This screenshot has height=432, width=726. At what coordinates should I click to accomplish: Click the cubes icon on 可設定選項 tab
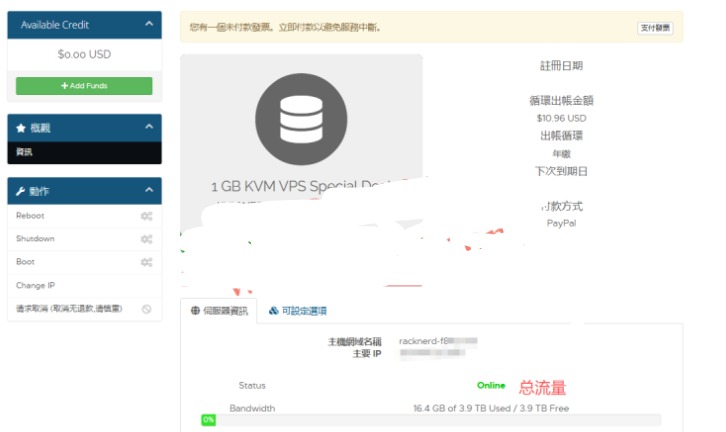click(x=274, y=311)
